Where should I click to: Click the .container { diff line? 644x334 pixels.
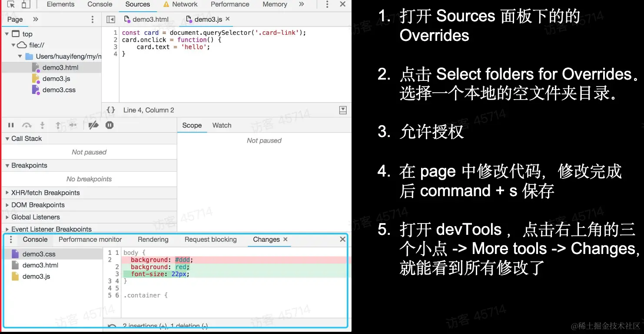pos(146,295)
